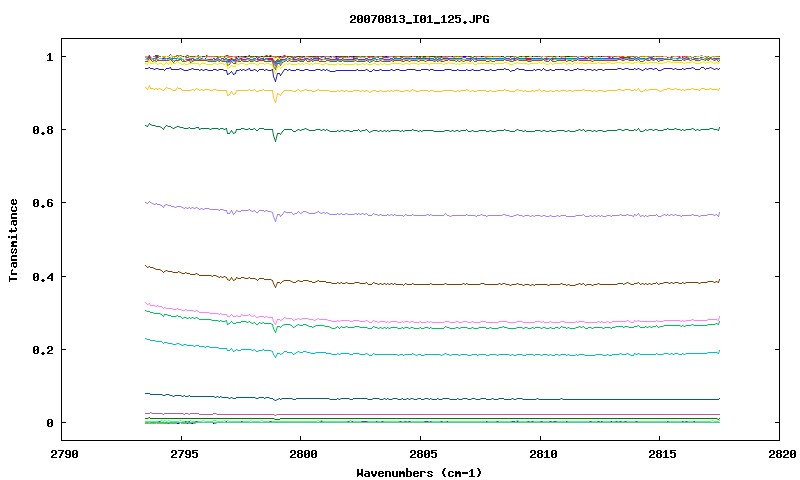Click the y-axis tick label 0.6
800x480 pixels.
(43, 203)
